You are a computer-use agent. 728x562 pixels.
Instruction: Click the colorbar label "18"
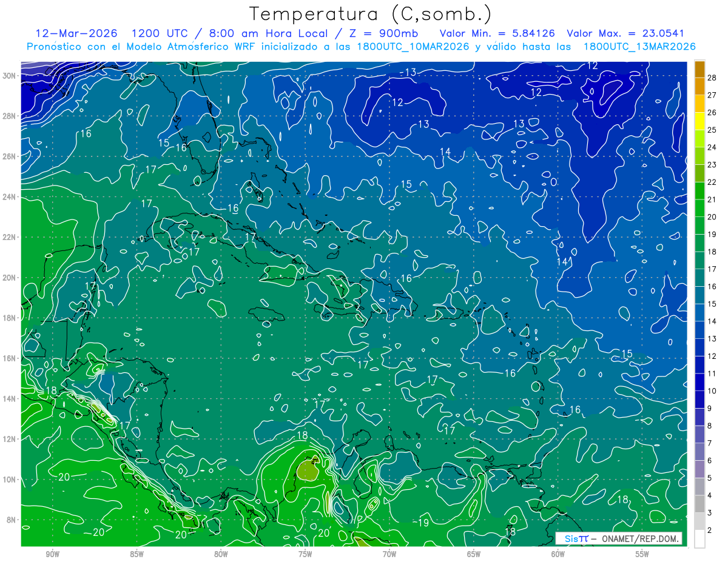[x=712, y=252]
